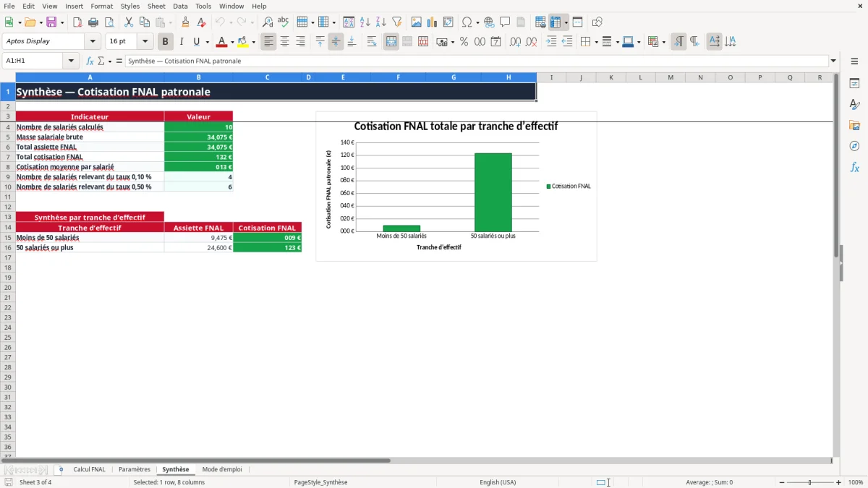Click the Cut scissors icon
868x488 pixels.
tap(129, 22)
